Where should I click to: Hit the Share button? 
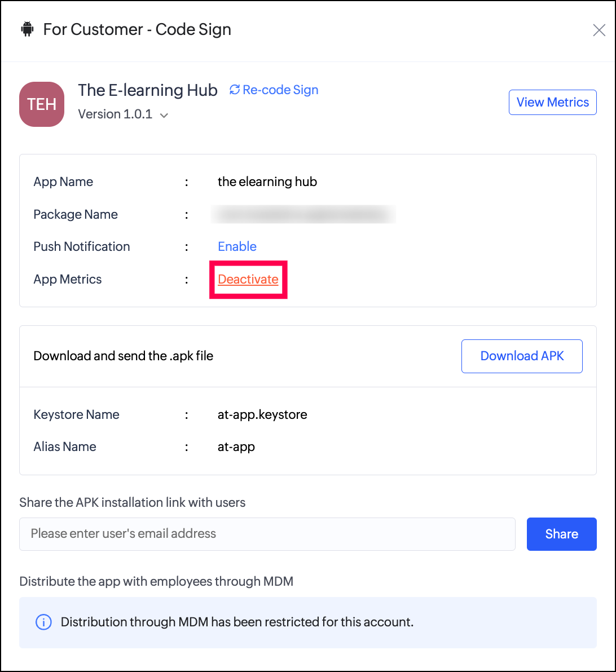[x=561, y=534]
